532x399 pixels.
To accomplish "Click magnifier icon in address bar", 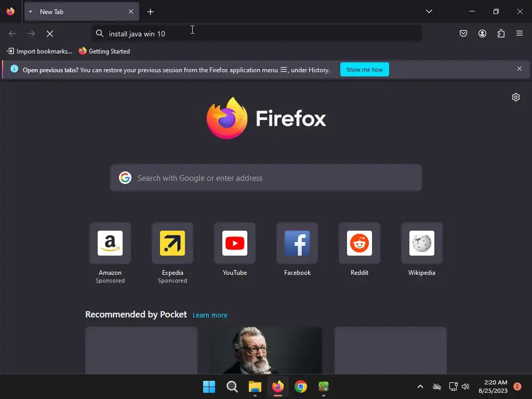I will 99,33.
